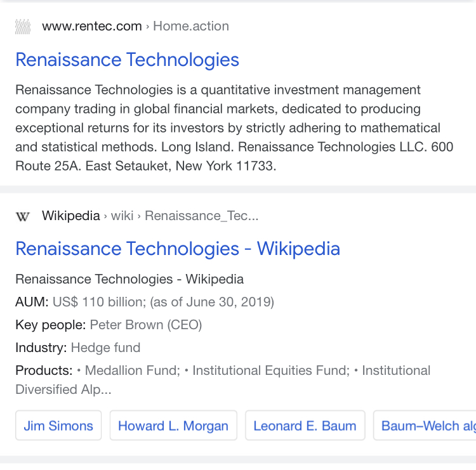The height and width of the screenshot is (470, 476).
Task: Click 'Institutional Equities Fund;' product text
Action: click(x=271, y=370)
